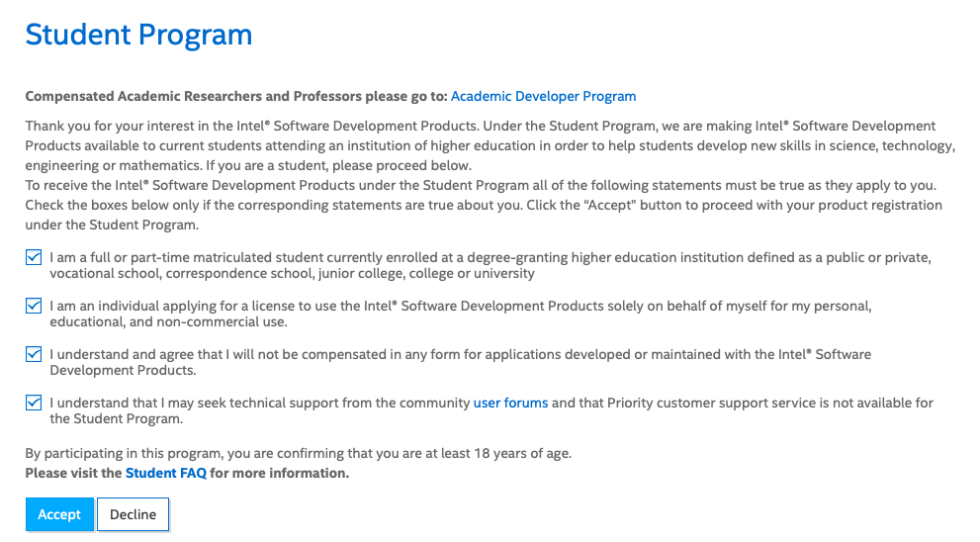The width and height of the screenshot is (980, 542).
Task: Click the Decline button
Action: (134, 514)
